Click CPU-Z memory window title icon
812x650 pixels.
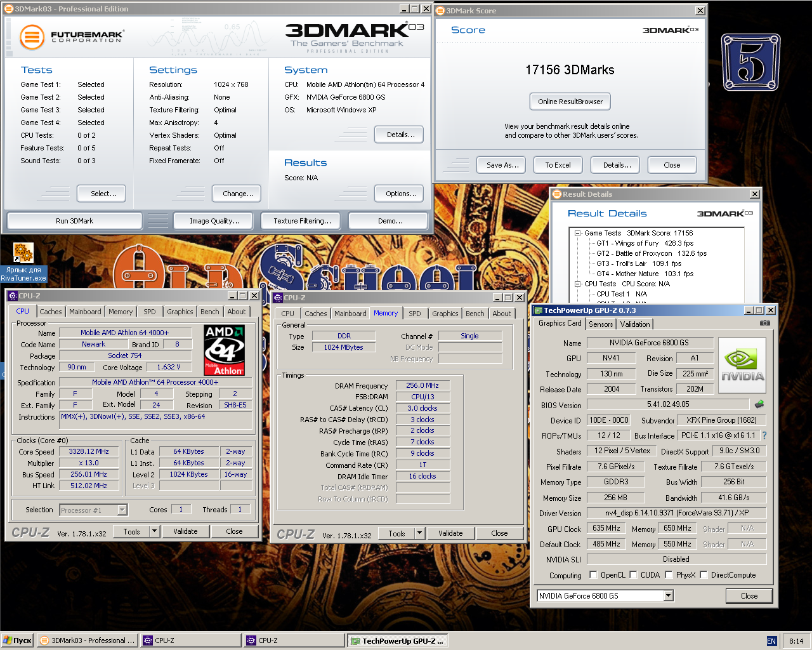278,298
